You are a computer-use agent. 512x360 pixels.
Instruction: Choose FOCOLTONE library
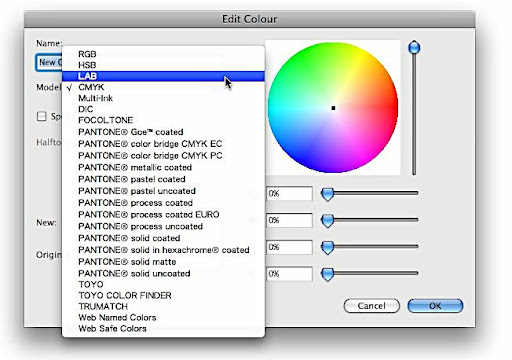(x=163, y=120)
